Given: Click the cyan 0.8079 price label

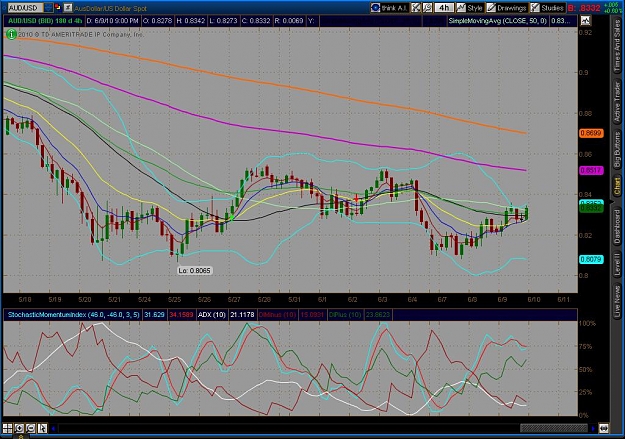Looking at the screenshot, I should pos(591,260).
